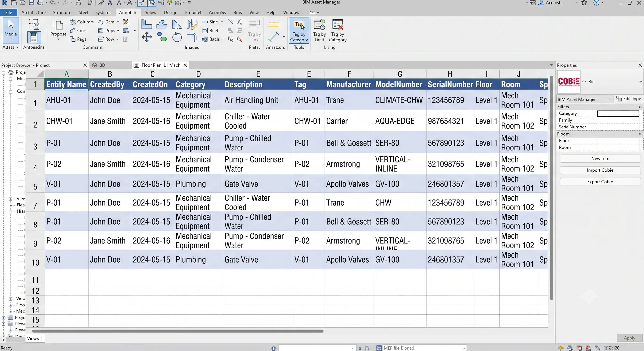Viewport: 644px width, 351px height.
Task: Collapse the Floom section in Properties
Action: [x=640, y=134]
